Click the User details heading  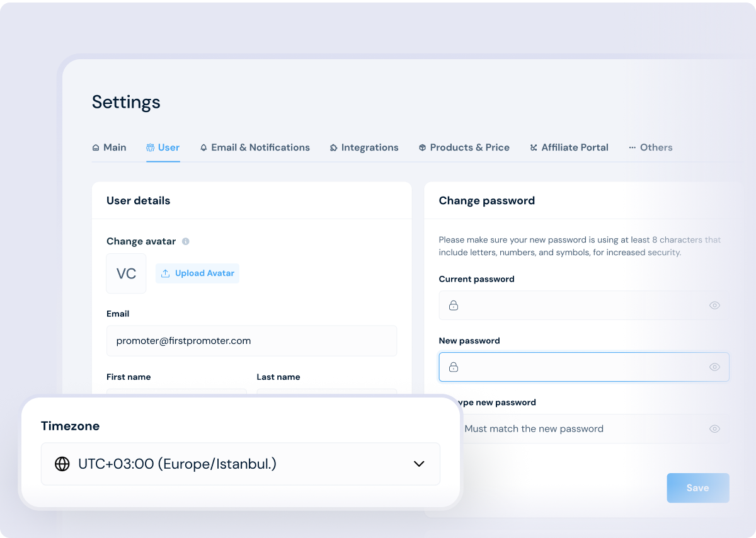(x=139, y=201)
